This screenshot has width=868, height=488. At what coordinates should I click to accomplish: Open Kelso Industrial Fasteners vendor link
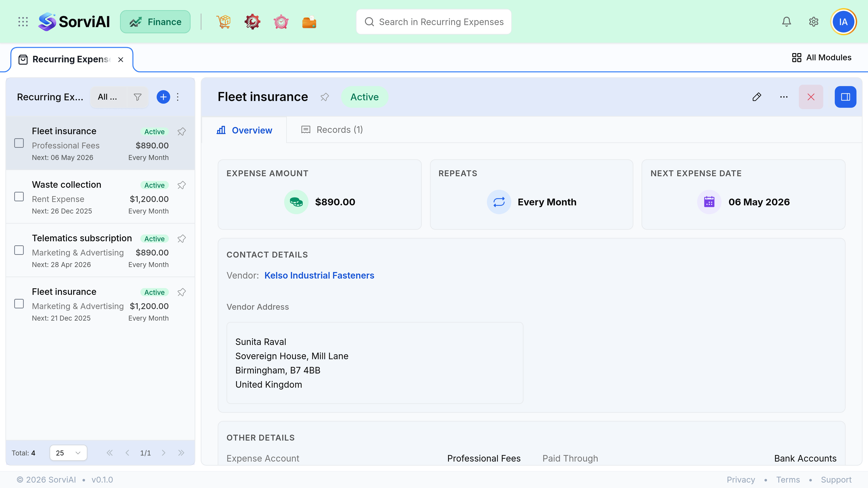[319, 275]
